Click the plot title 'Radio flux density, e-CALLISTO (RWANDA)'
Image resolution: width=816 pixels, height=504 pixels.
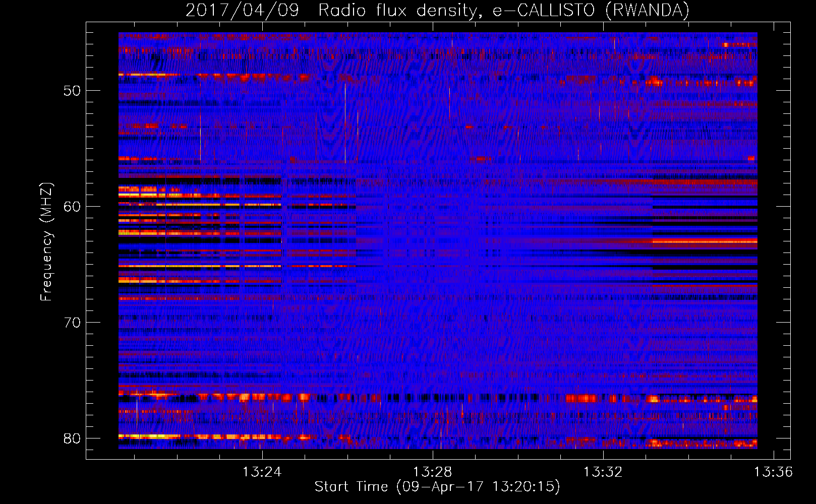(504, 11)
